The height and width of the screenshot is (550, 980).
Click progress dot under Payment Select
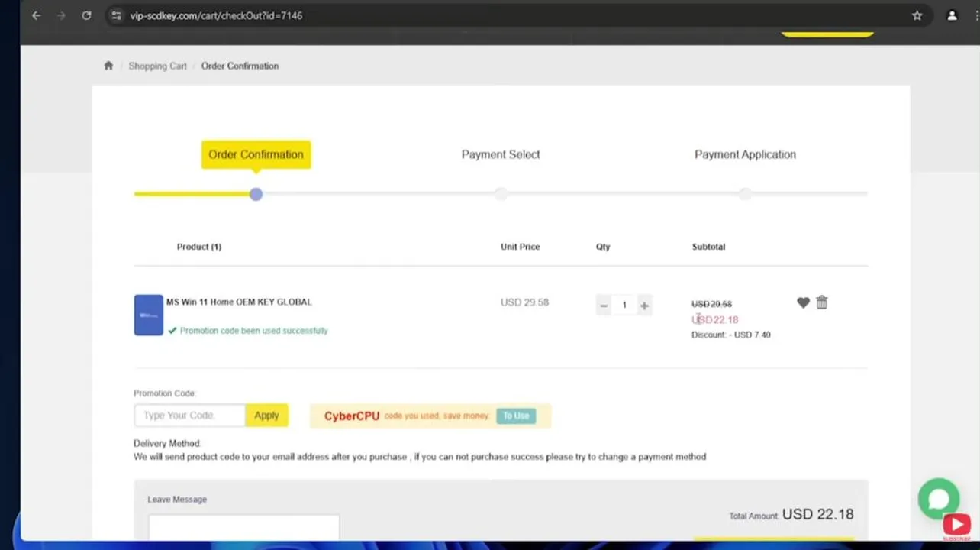pyautogui.click(x=501, y=194)
